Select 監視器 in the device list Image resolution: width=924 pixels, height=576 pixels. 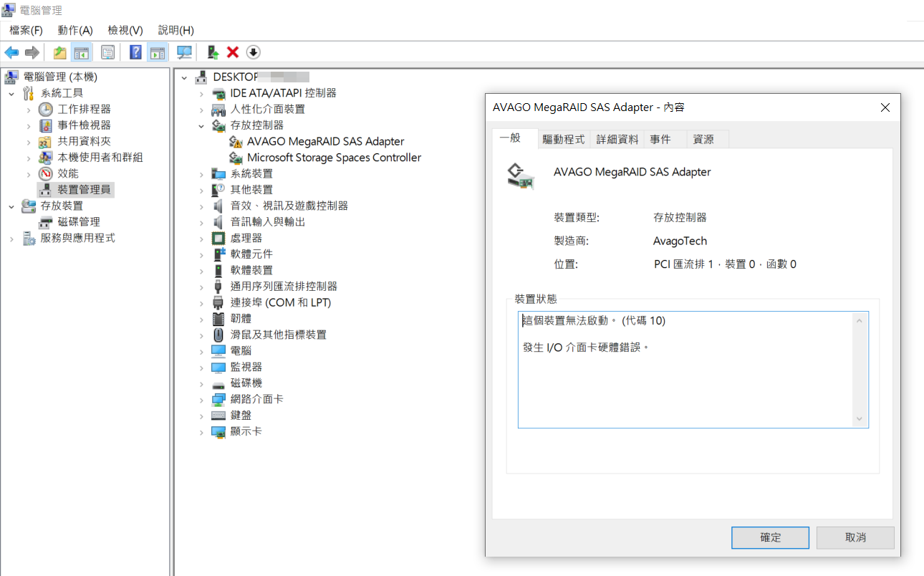click(x=246, y=367)
